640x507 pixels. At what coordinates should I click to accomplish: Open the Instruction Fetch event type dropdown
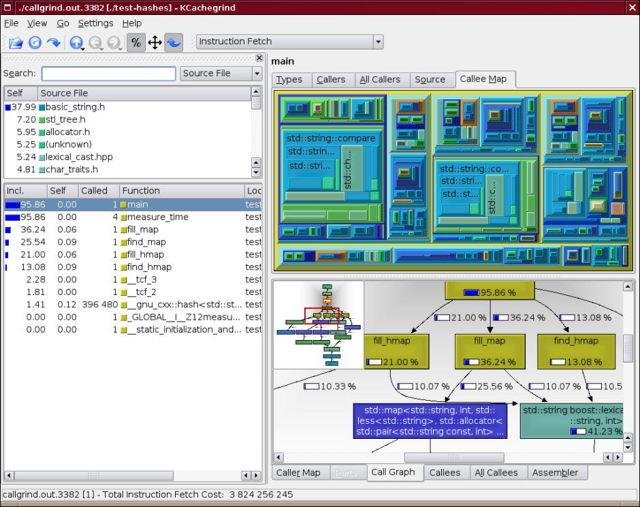point(290,42)
